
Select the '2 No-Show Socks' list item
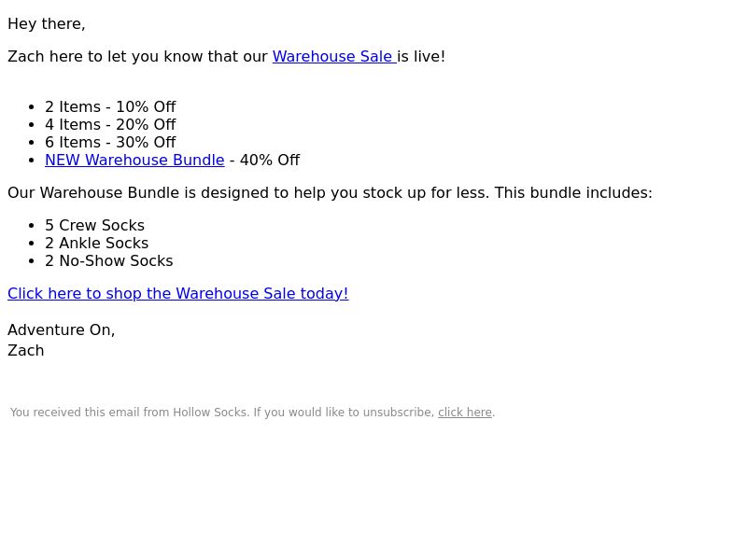point(108,260)
